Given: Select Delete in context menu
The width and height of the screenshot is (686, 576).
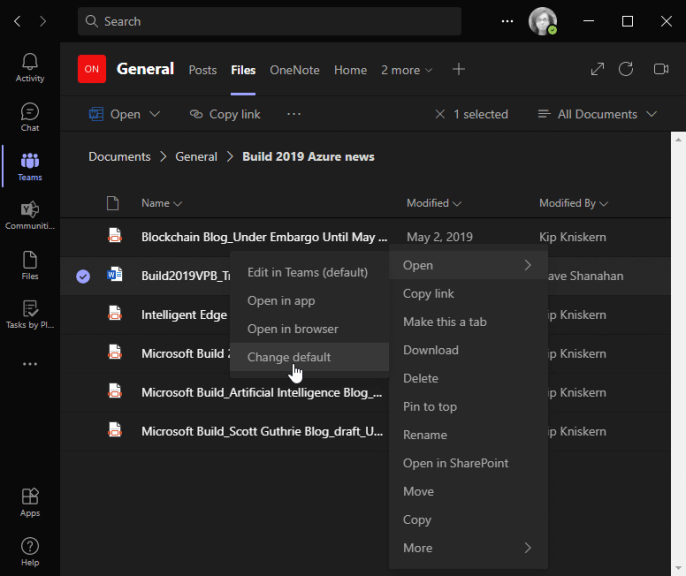Looking at the screenshot, I should (468, 378).
